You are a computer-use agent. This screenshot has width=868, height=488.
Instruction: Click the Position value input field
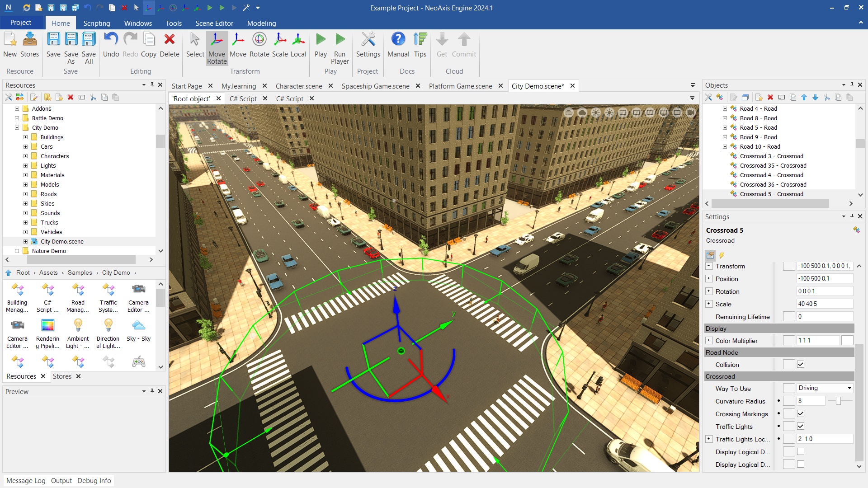point(824,279)
